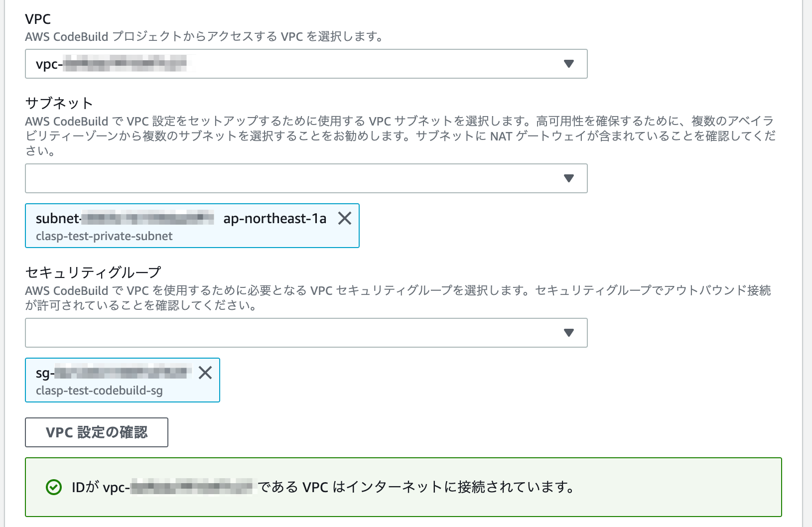This screenshot has height=527, width=812.
Task: Click the VPC 設定の確認 button
Action: [97, 432]
